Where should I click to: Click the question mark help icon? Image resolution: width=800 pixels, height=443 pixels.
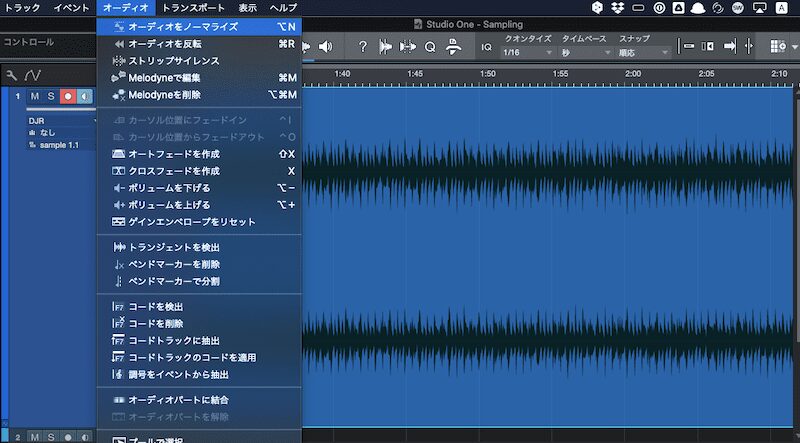coord(363,47)
